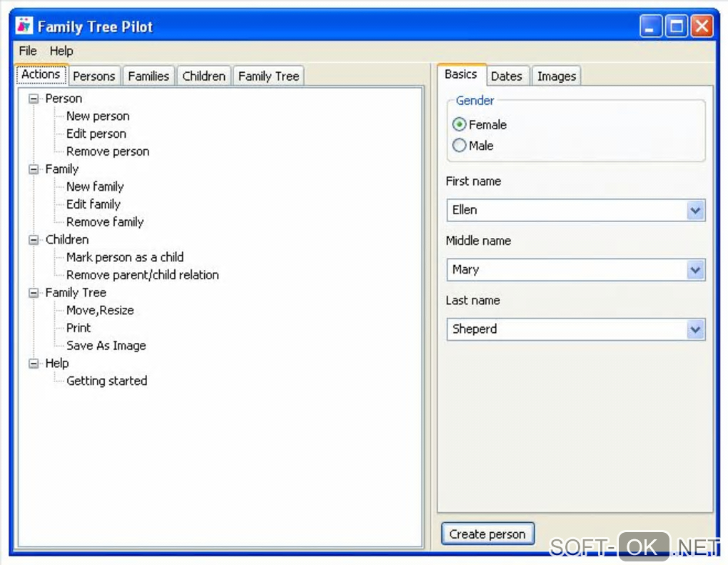Switch to the Dates tab

pos(507,76)
